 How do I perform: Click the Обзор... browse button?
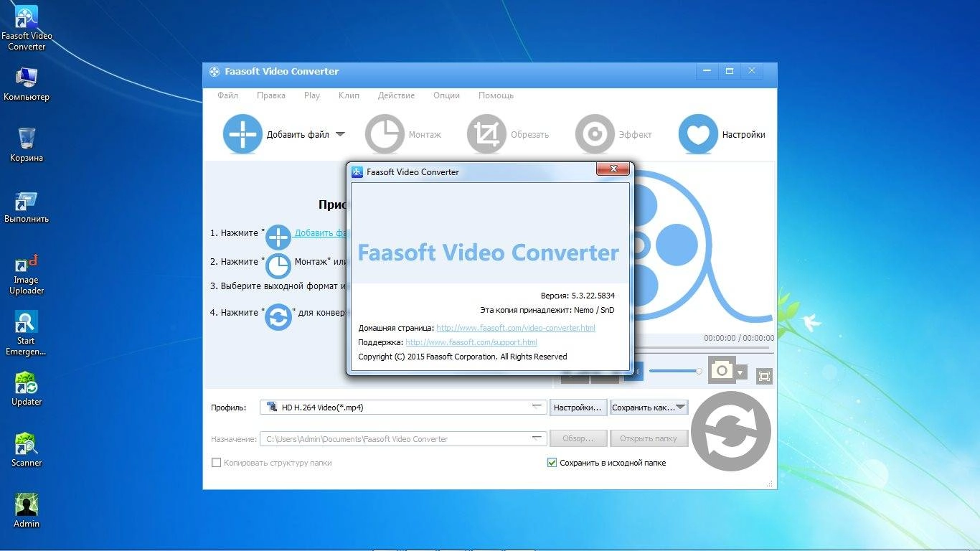[x=578, y=438]
